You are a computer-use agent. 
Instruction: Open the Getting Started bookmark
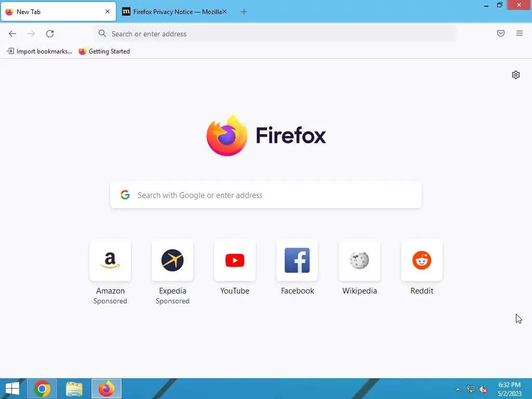(104, 51)
